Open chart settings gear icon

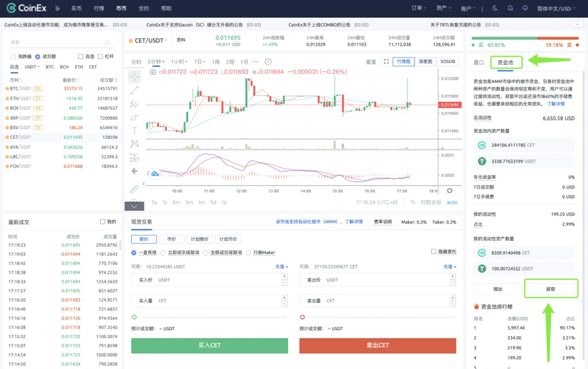pyautogui.click(x=449, y=191)
